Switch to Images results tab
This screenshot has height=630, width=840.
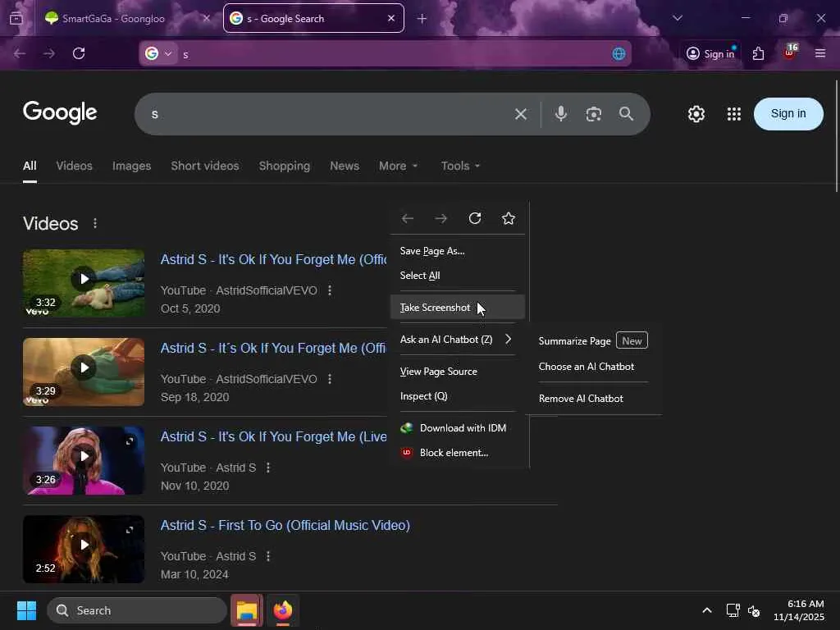(x=132, y=166)
